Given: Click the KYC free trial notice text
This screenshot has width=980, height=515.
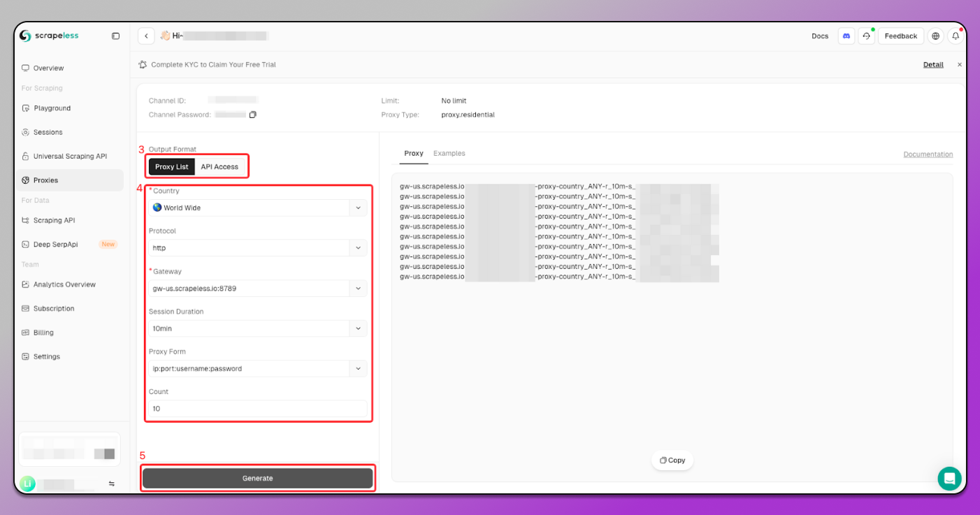Looking at the screenshot, I should tap(213, 64).
